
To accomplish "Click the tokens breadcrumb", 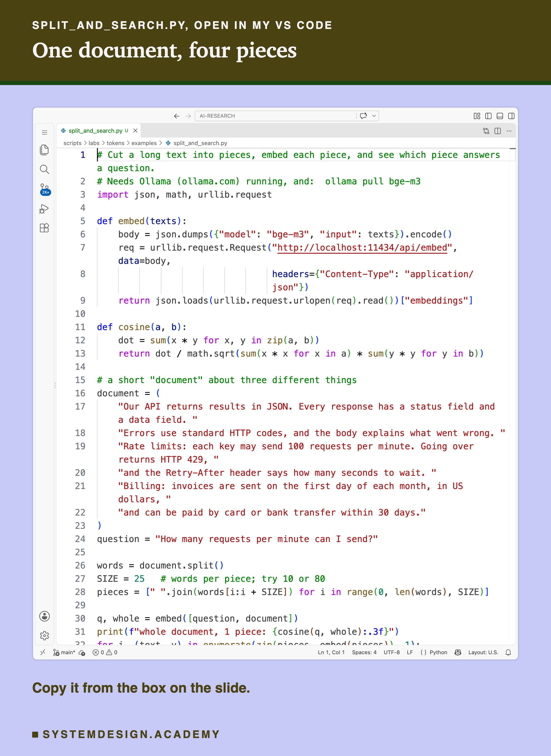I will [x=115, y=143].
